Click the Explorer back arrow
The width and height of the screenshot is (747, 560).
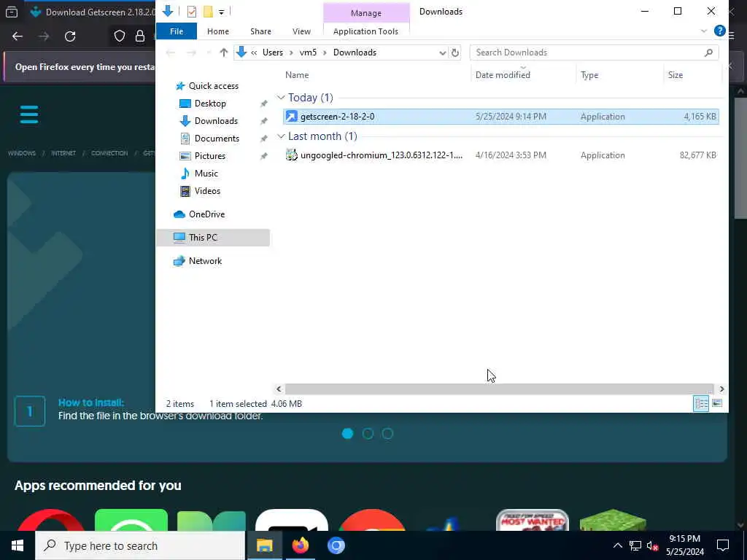[x=170, y=52]
